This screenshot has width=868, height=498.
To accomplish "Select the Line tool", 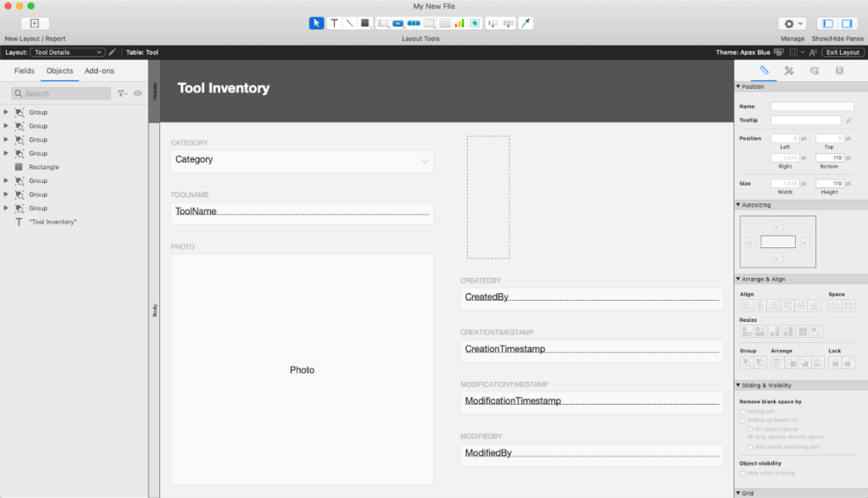I will [349, 23].
